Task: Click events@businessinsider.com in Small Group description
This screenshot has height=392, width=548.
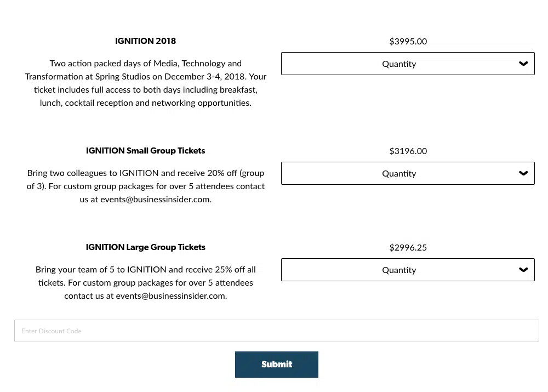Action: pyautogui.click(x=155, y=200)
